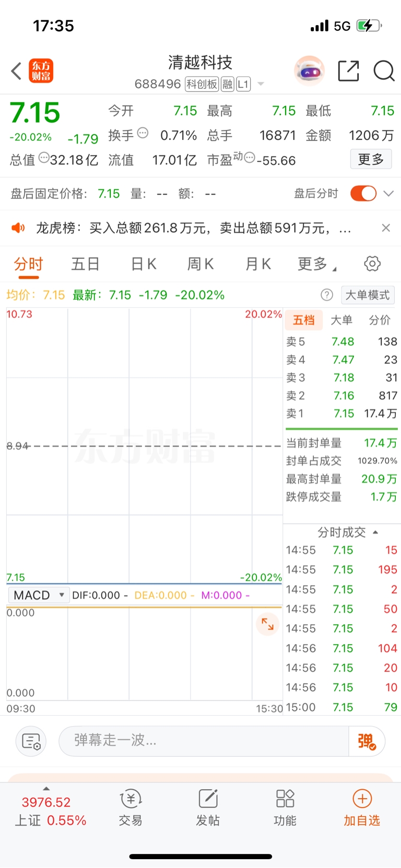Tap info icon next to 总值
This screenshot has height=868, width=401.
click(44, 158)
